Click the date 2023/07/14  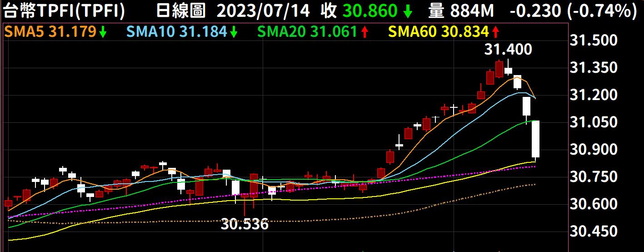[x=264, y=11]
